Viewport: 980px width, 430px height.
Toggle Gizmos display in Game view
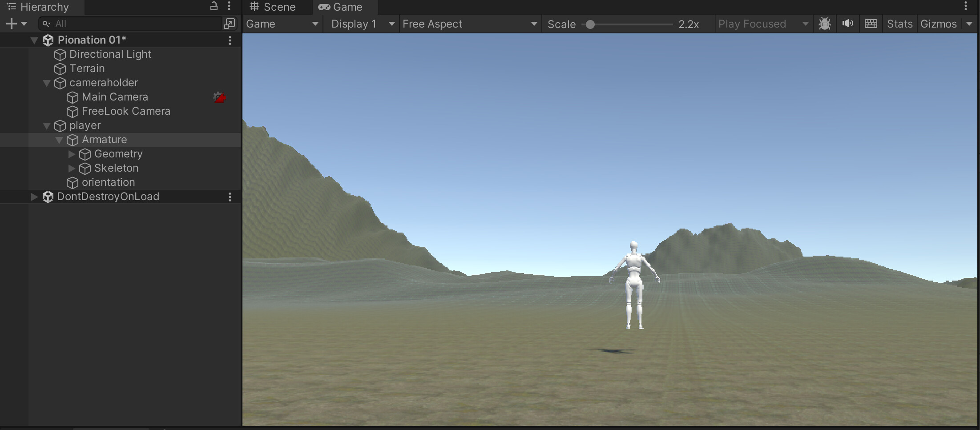pos(939,24)
